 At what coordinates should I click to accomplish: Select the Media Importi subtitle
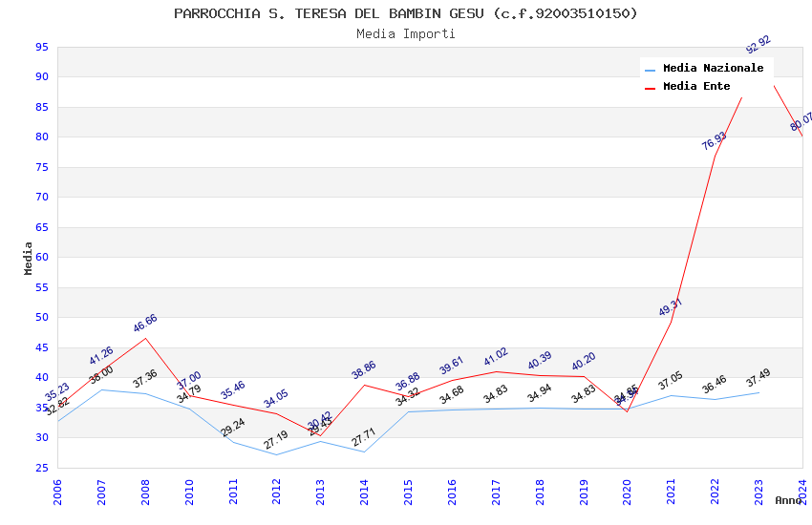click(x=405, y=33)
